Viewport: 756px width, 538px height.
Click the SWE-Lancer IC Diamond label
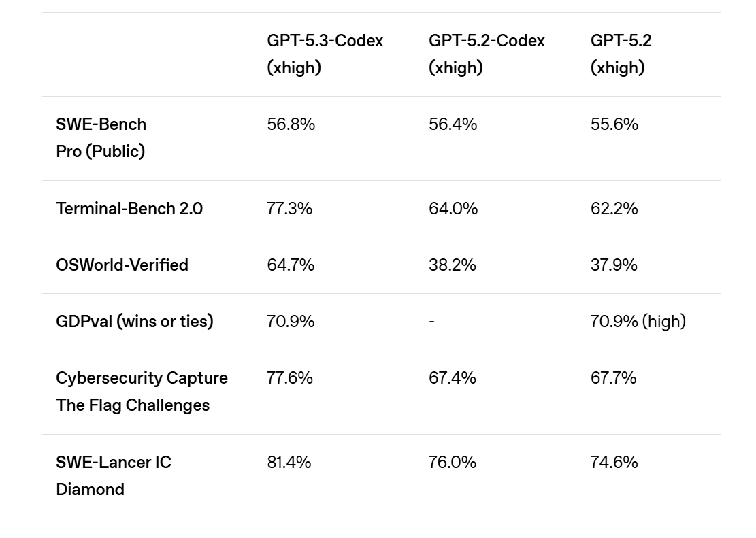click(114, 476)
